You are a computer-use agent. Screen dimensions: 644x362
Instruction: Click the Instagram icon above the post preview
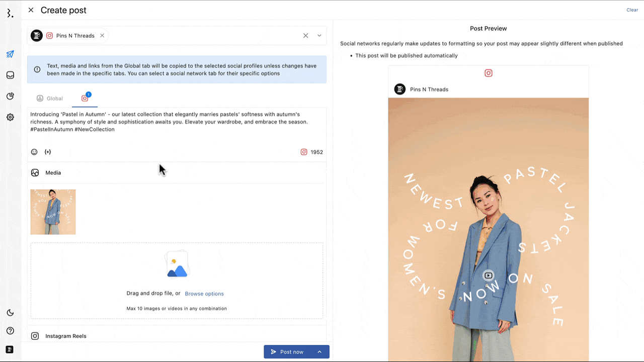click(x=488, y=73)
